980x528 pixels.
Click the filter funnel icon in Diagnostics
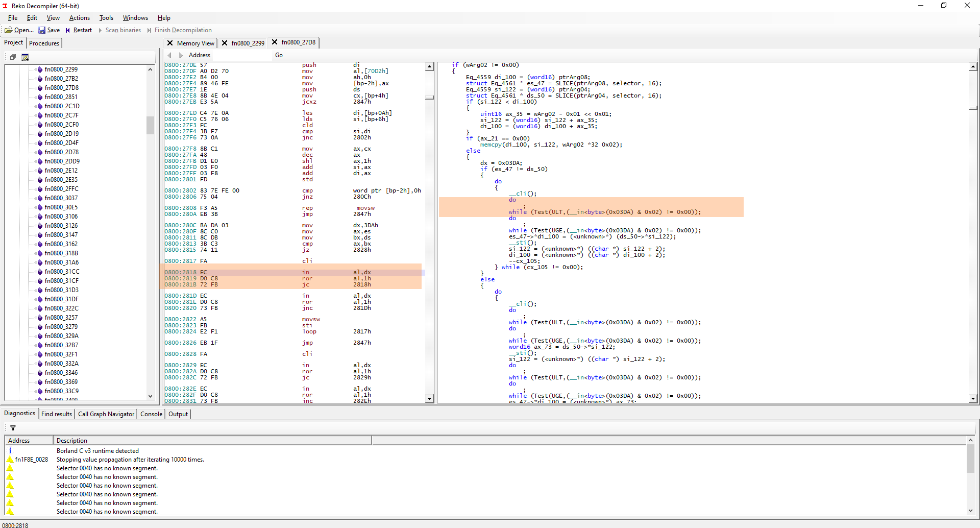[13, 427]
